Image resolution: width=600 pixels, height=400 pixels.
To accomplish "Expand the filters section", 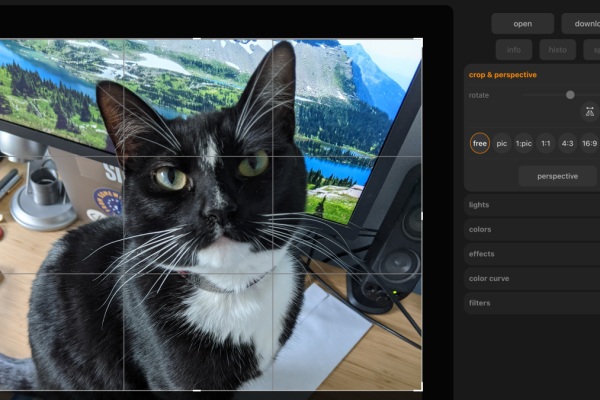I will tap(532, 303).
